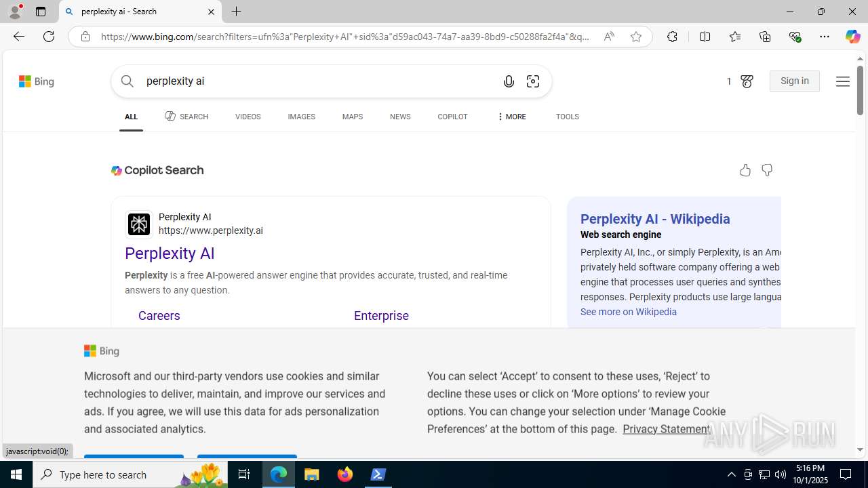
Task: Click the Sign in button
Action: (x=795, y=81)
